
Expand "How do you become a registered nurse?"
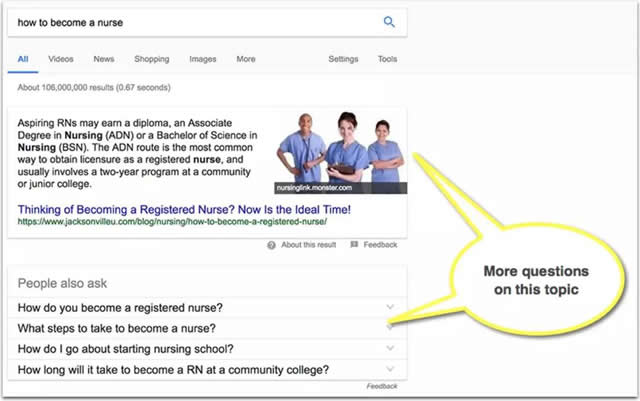390,307
